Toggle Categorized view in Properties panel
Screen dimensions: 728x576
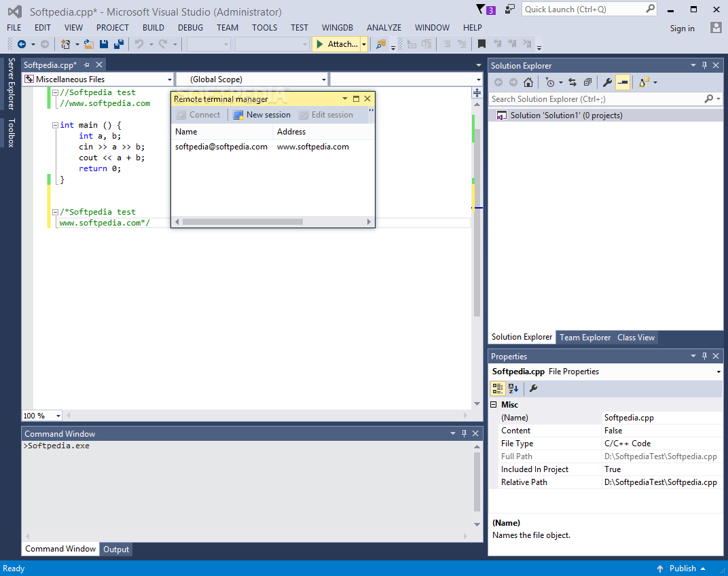pos(498,389)
